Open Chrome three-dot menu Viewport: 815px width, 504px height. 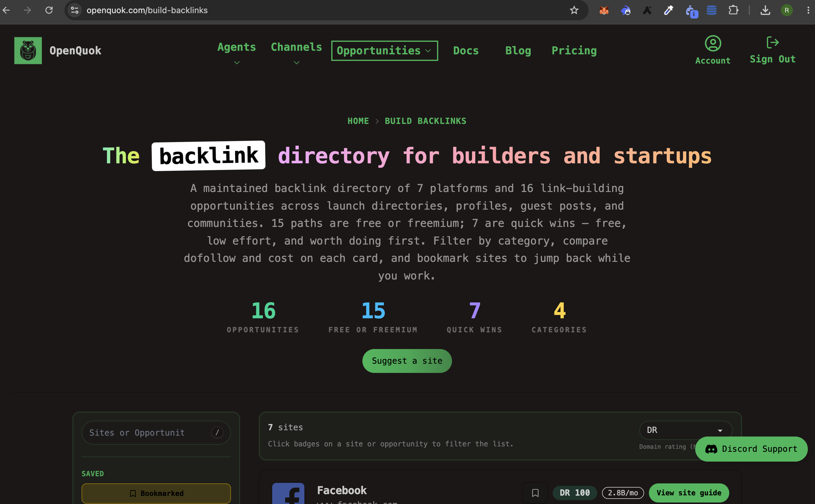coord(808,10)
